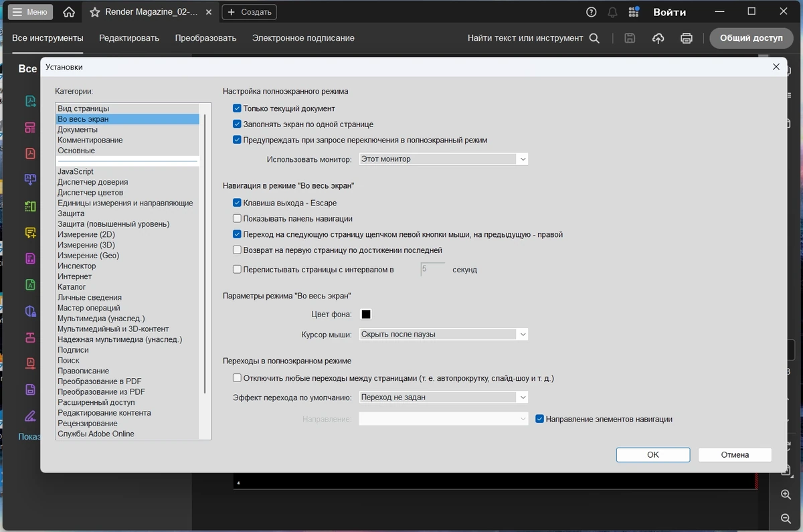
Task: Open 'Эффект перехода по умолчанию' dropdown
Action: (x=444, y=397)
